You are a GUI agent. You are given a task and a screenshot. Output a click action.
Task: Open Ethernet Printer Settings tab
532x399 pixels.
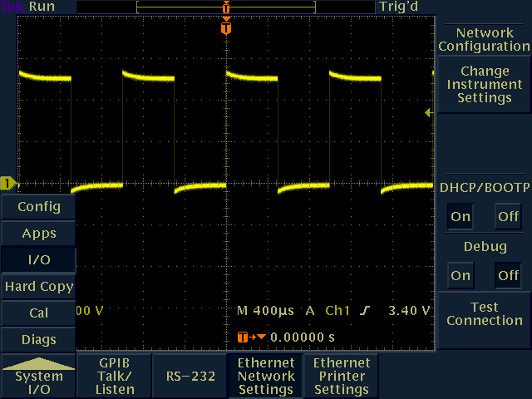coord(342,377)
